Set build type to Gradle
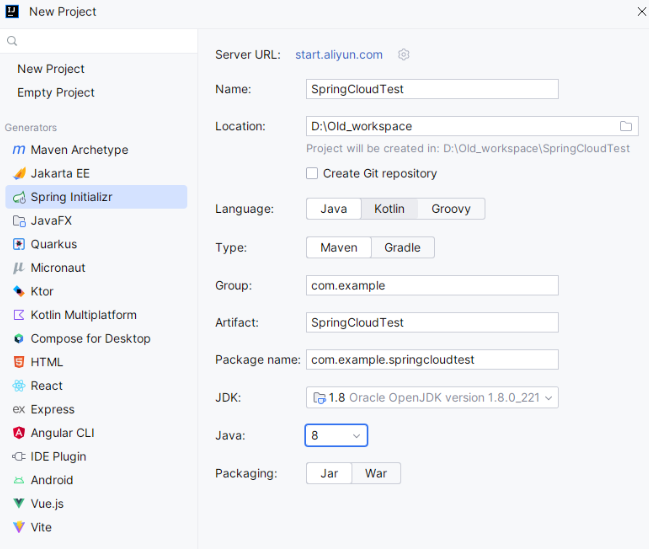The image size is (649, 549). point(402,248)
